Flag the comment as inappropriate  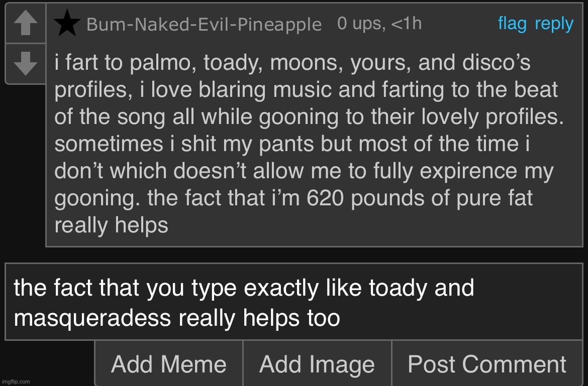512,23
